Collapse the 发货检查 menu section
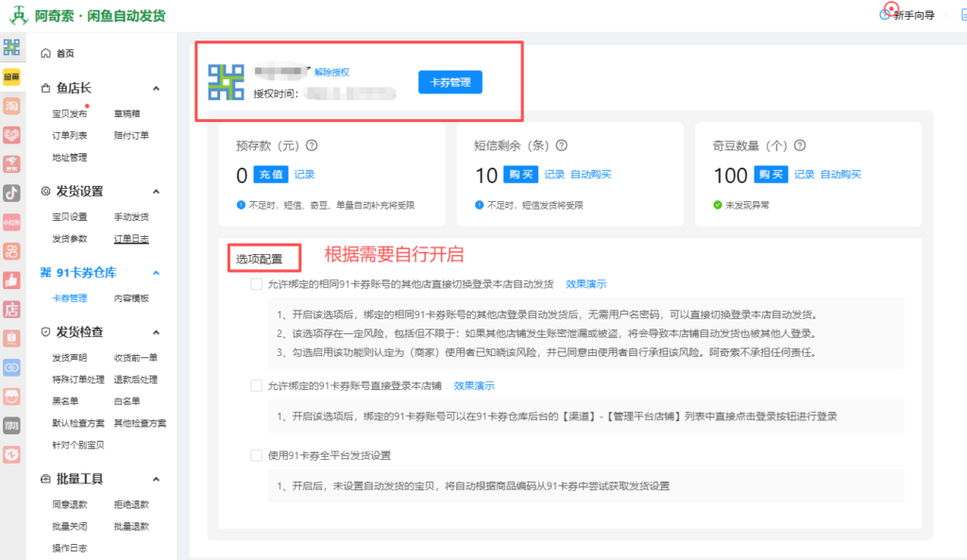This screenshot has width=967, height=560. coord(156,332)
